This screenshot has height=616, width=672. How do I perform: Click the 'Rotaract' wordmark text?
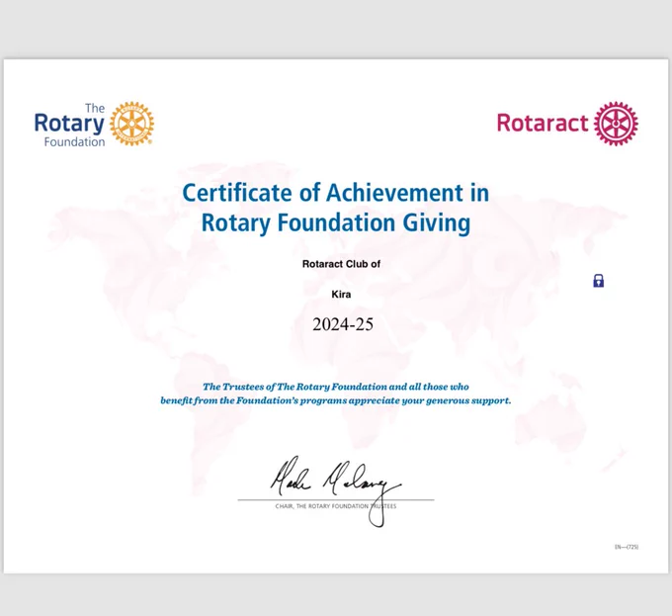[x=543, y=123]
